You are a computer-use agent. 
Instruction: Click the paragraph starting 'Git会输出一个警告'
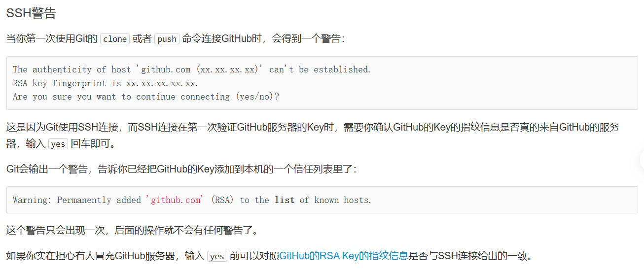tap(181, 169)
